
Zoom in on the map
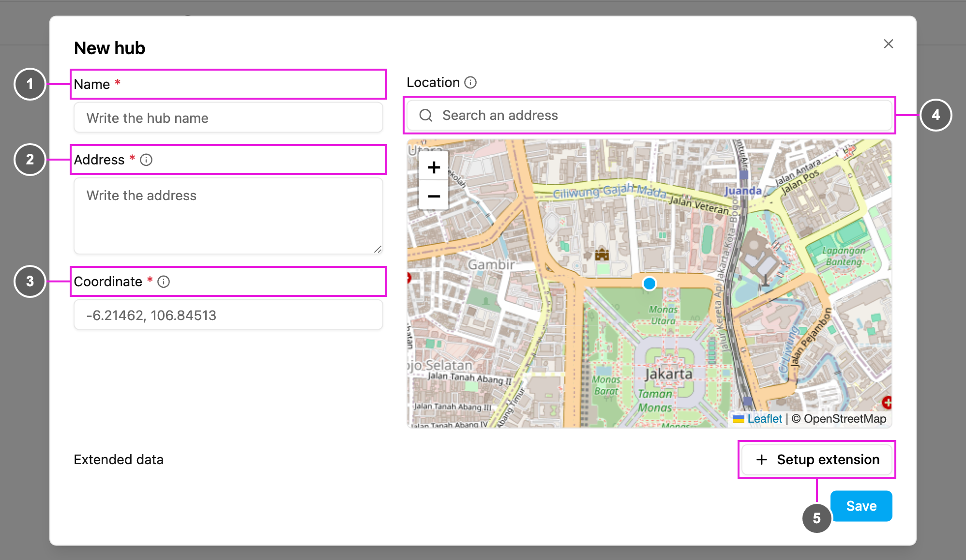[x=434, y=167]
